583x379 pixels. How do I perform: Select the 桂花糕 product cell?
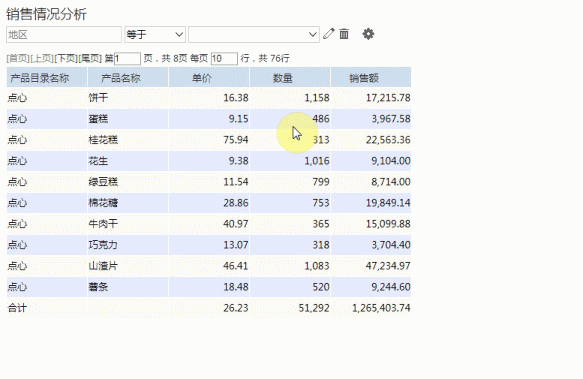pos(128,140)
